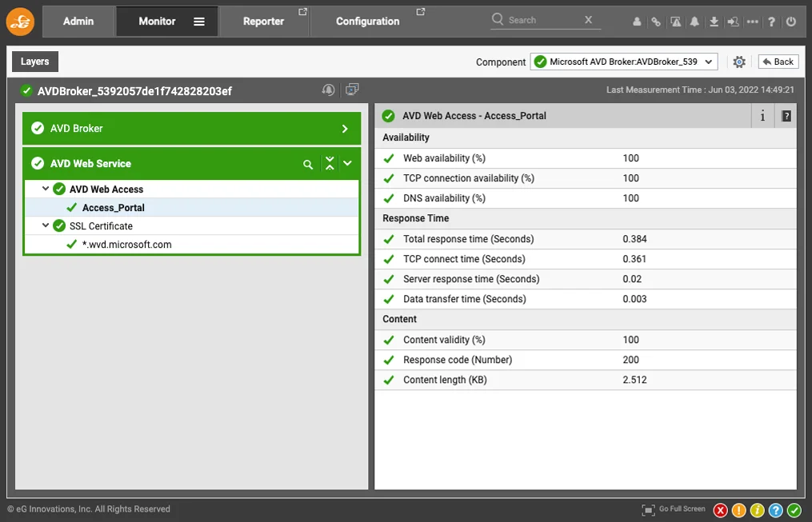Open the question mark help for Access_Portal
The image size is (812, 522).
pyautogui.click(x=786, y=116)
